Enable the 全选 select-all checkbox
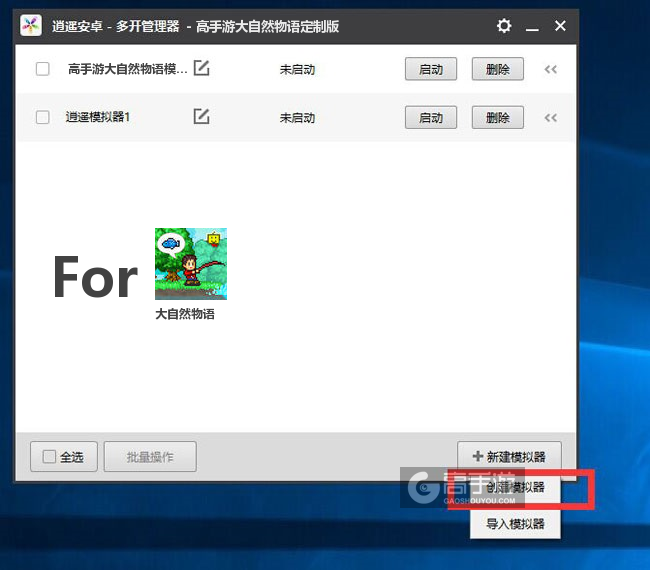 (49, 457)
